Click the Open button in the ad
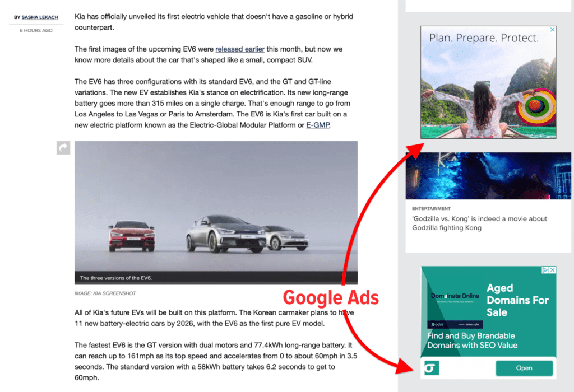Viewport: 574px width, 392px height. [524, 368]
